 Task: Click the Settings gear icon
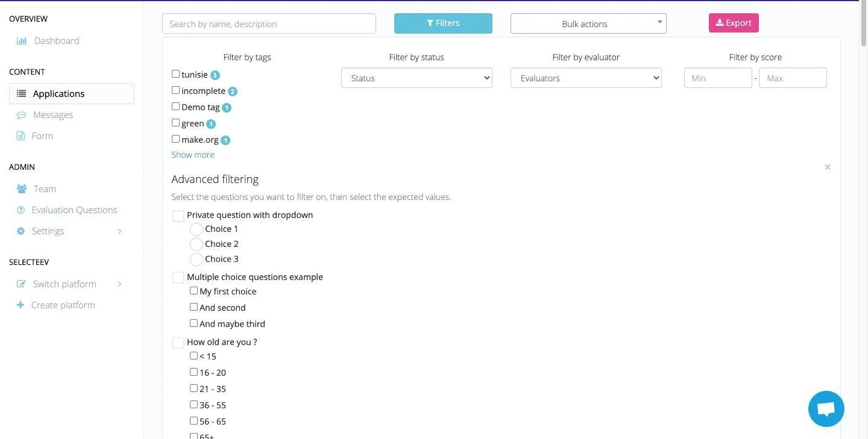click(x=21, y=231)
